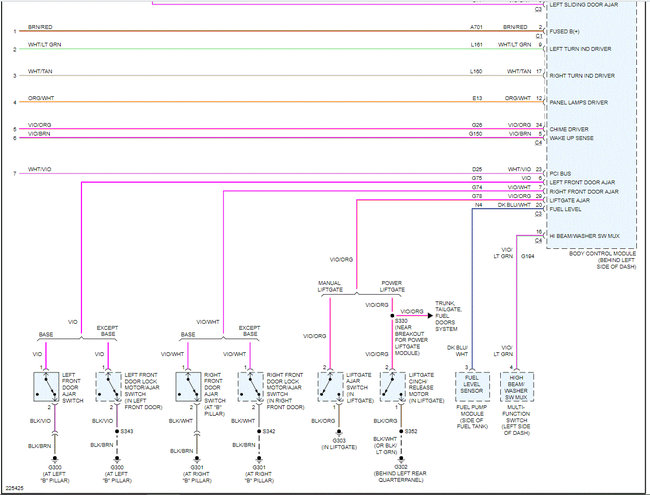Select the Liftgate Ajar Switch symbol
Viewport: 650px width, 495px height.
point(330,386)
